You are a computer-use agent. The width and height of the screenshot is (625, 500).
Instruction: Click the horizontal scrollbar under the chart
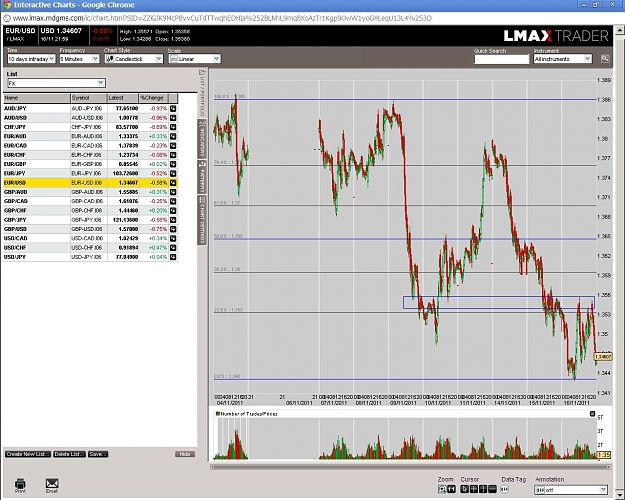pos(411,467)
